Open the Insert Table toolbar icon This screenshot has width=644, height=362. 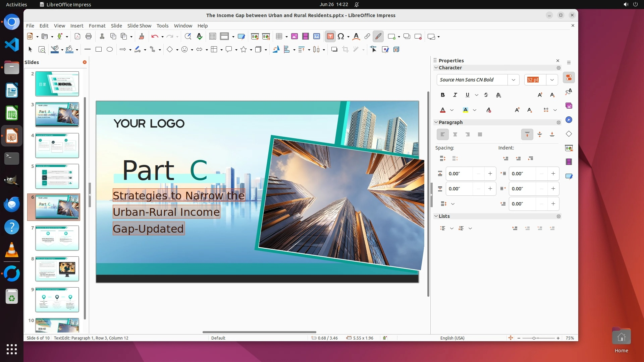coord(279,37)
